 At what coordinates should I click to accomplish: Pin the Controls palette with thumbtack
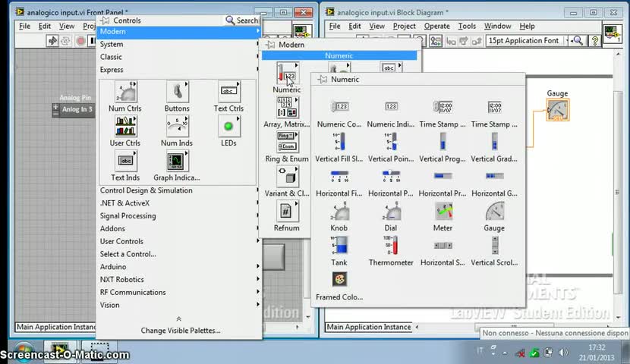click(x=106, y=20)
